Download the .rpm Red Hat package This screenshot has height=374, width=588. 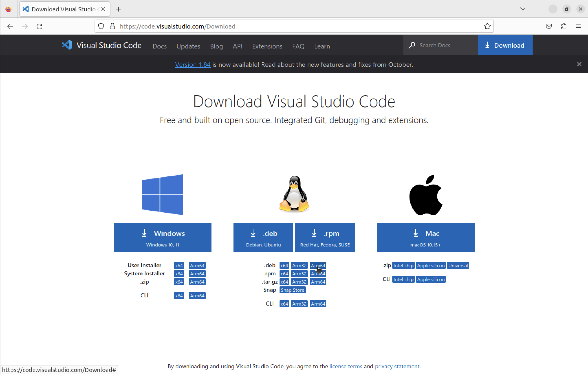click(325, 238)
